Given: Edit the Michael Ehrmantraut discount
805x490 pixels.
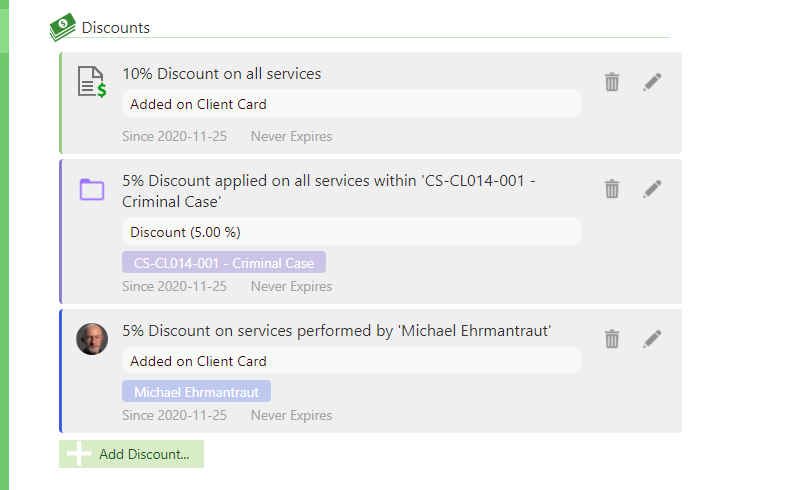Looking at the screenshot, I should 652,339.
